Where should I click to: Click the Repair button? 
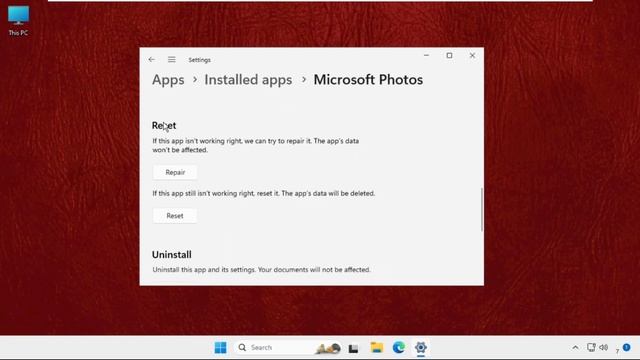click(x=175, y=172)
